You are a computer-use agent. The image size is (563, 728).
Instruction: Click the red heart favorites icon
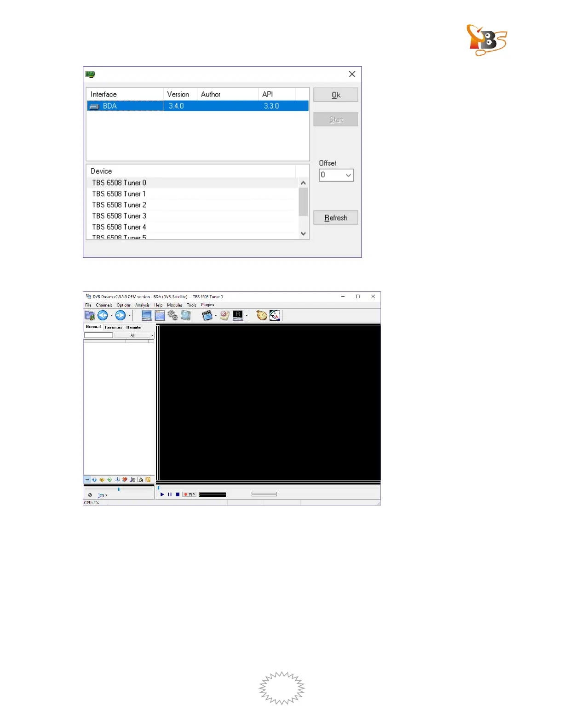tap(125, 479)
